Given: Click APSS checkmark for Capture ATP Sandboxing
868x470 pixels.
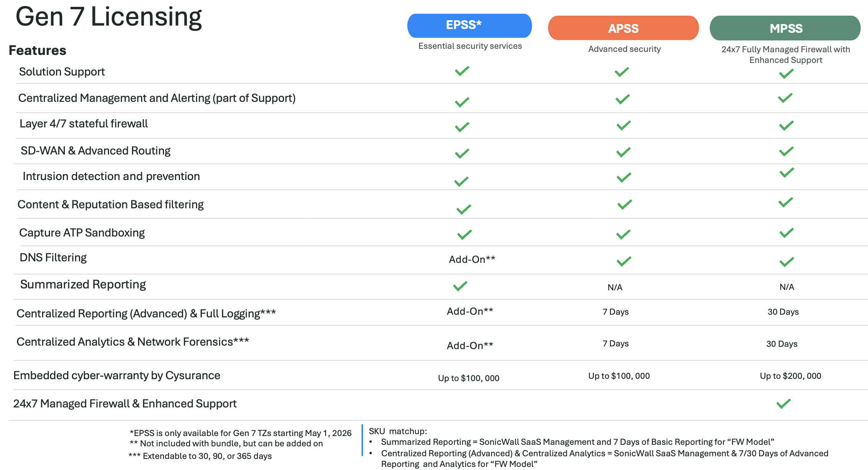Looking at the screenshot, I should pyautogui.click(x=623, y=234).
